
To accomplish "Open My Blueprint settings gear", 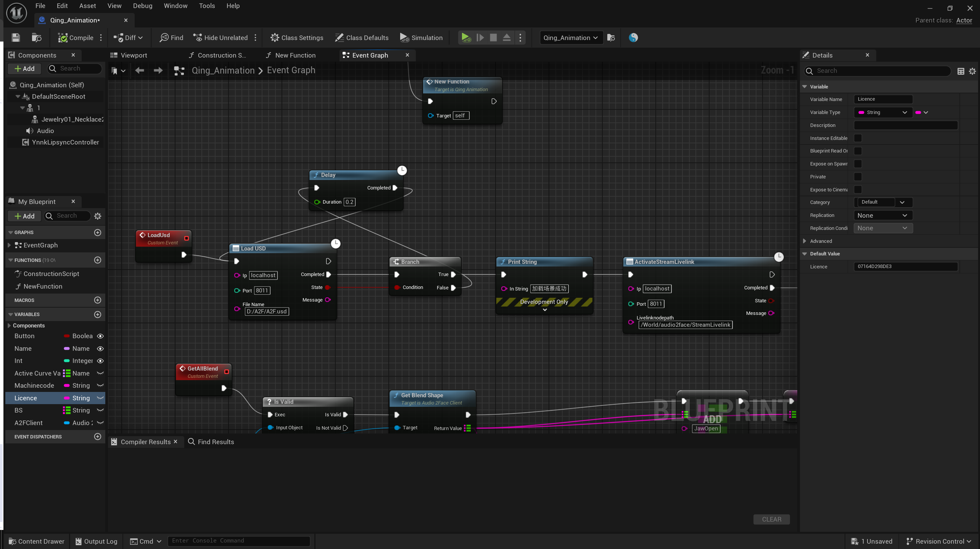I will tap(98, 216).
